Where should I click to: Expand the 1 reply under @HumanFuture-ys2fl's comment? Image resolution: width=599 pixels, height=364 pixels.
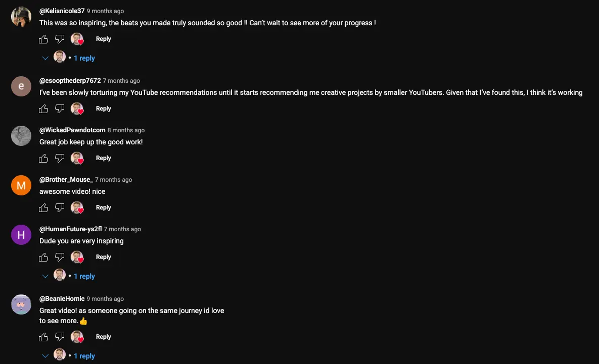pyautogui.click(x=84, y=276)
